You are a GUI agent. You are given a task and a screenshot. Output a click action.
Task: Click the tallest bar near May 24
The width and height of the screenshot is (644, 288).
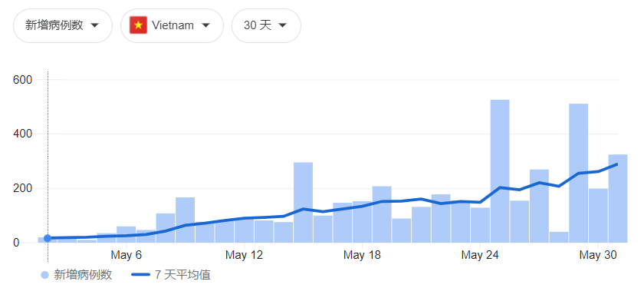click(500, 171)
